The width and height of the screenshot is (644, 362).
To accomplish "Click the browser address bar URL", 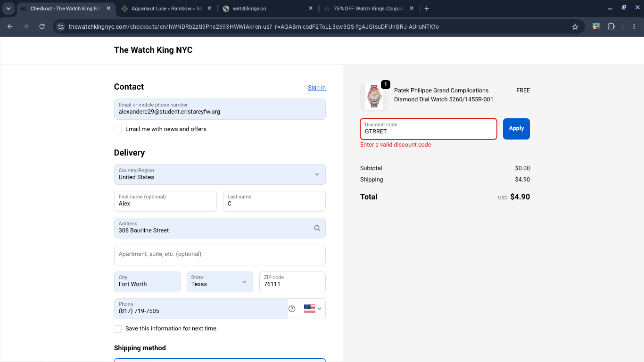I will tap(254, 27).
